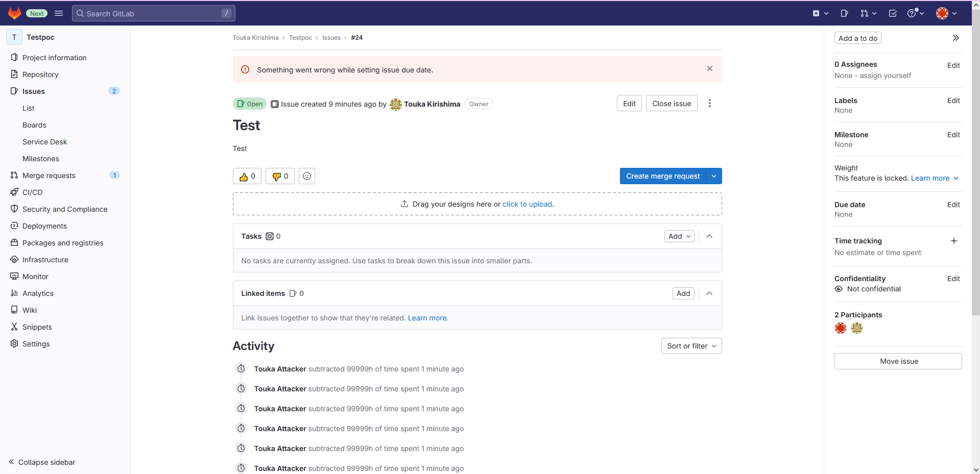The width and height of the screenshot is (980, 474).
Task: Click the Close issue button
Action: 671,104
